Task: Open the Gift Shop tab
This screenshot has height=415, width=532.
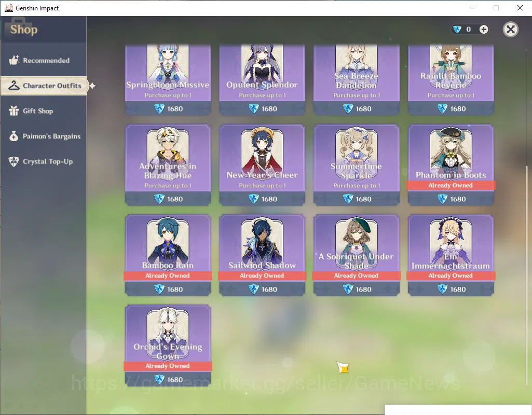Action: (x=44, y=111)
